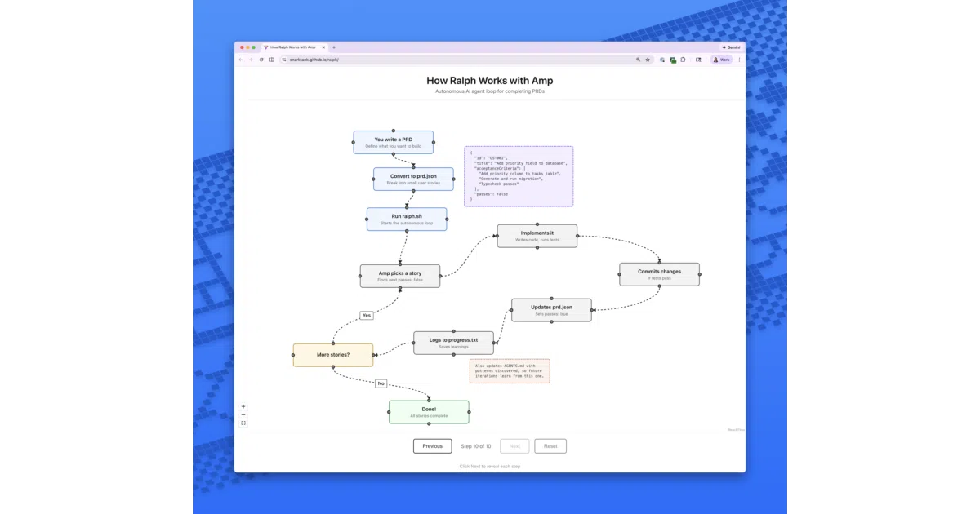980x514 pixels.
Task: Click bottom handle of More stories? node
Action: 333,366
